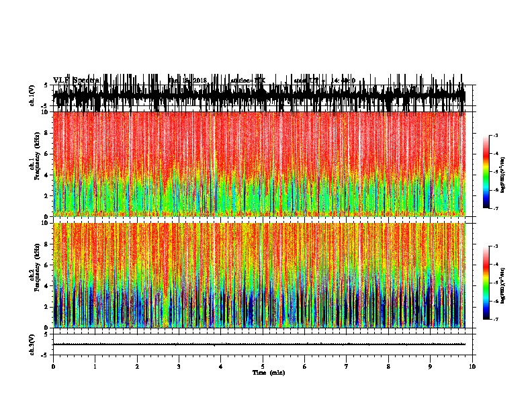Click the "-7" label on ch.1 color scale
The height and width of the screenshot is (411, 532).
(x=495, y=208)
